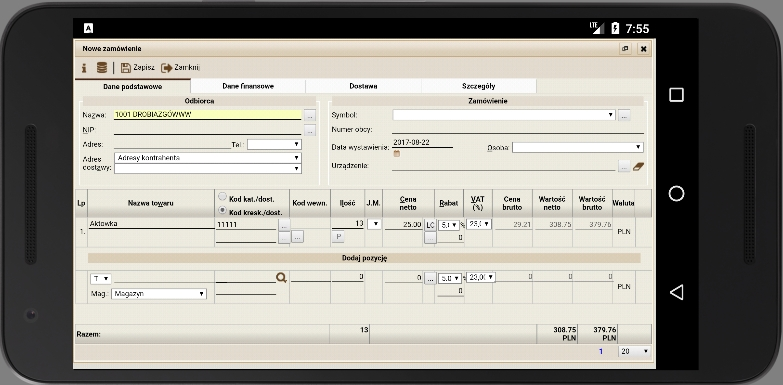Click the Zamknij exit button
Screen dimensions: 783x385
tap(180, 67)
